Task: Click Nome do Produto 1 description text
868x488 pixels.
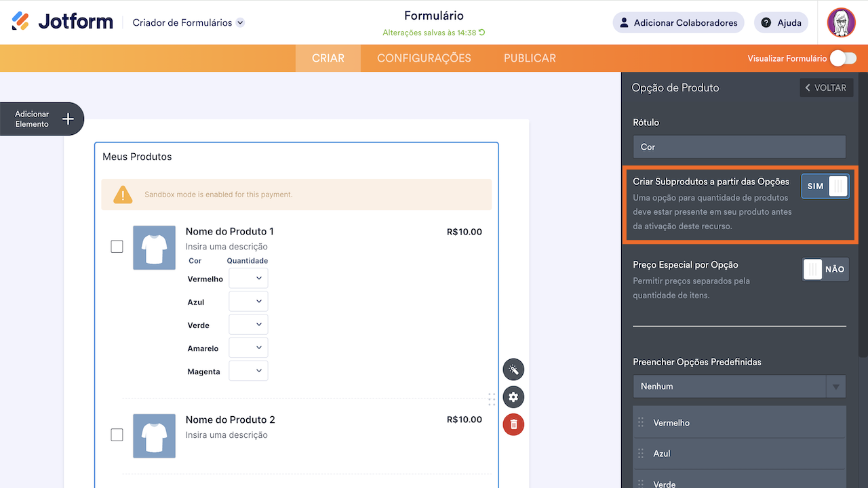Action: 226,247
